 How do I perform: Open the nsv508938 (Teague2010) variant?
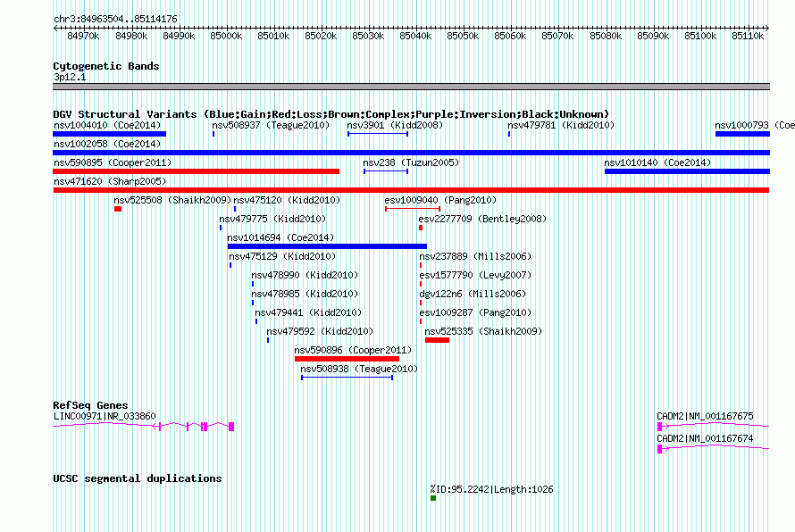[347, 378]
